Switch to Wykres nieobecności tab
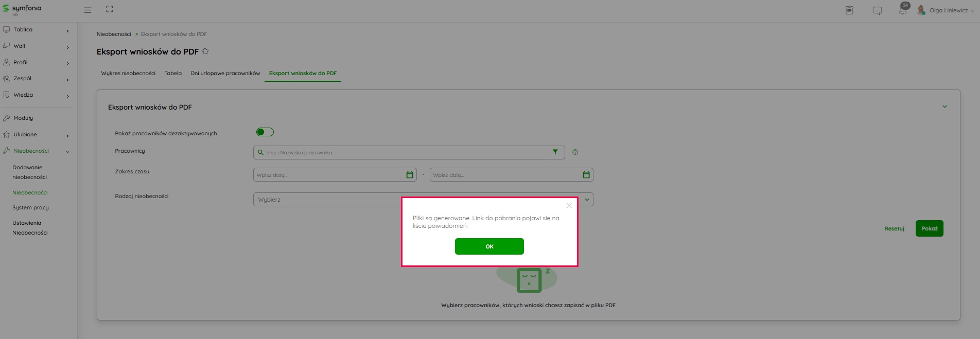980x339 pixels. click(x=128, y=74)
